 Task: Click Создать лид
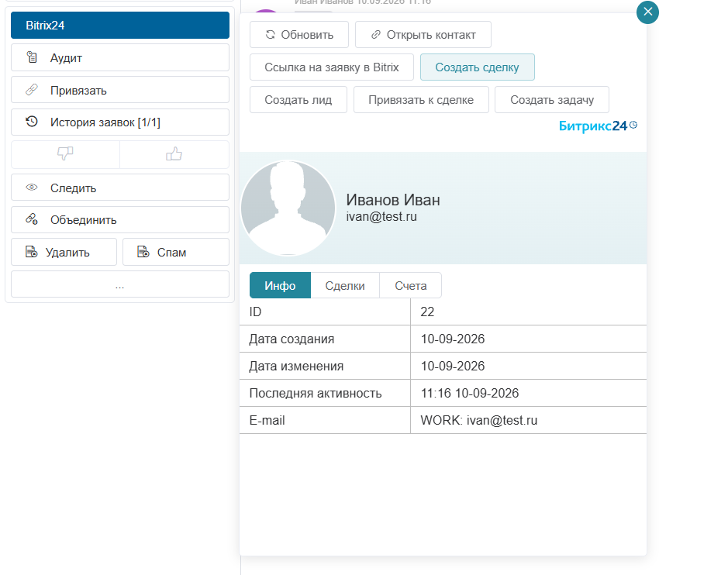click(x=298, y=100)
